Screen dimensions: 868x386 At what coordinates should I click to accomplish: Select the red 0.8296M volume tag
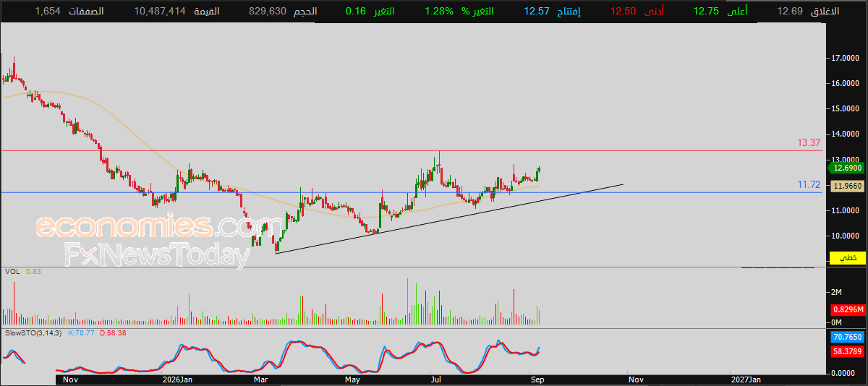click(847, 309)
